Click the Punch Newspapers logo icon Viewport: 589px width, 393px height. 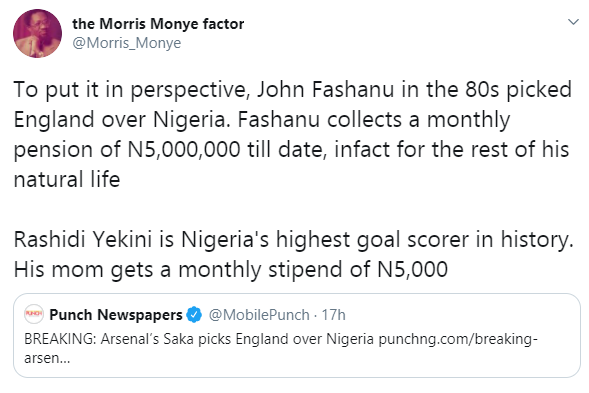pyautogui.click(x=34, y=314)
